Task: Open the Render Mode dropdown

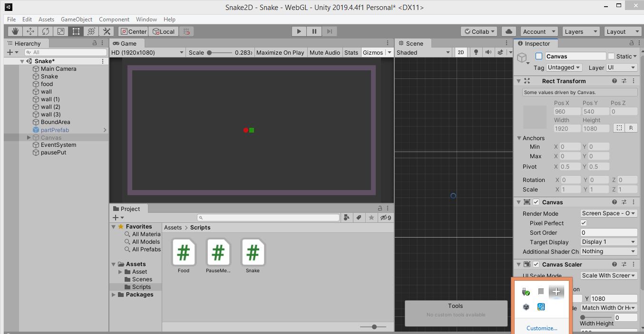Action: click(609, 213)
